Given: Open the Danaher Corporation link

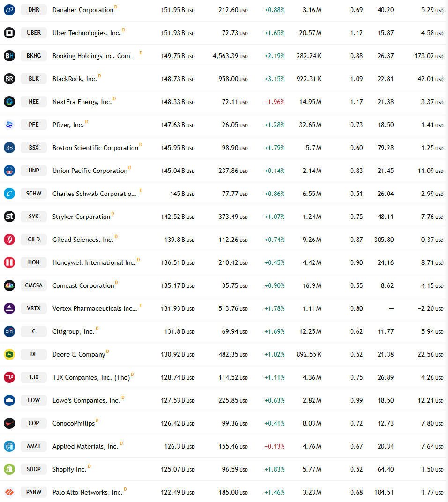Looking at the screenshot, I should click(83, 10).
